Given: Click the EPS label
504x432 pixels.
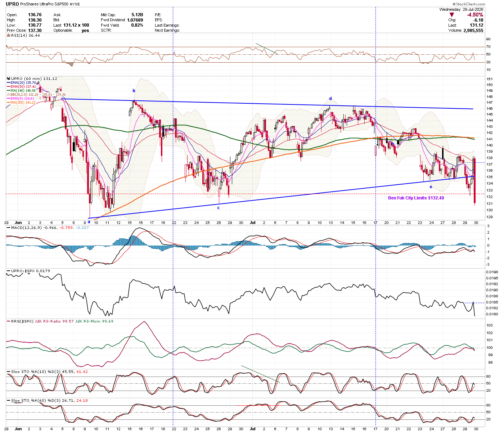Looking at the screenshot, I should 159,20.
